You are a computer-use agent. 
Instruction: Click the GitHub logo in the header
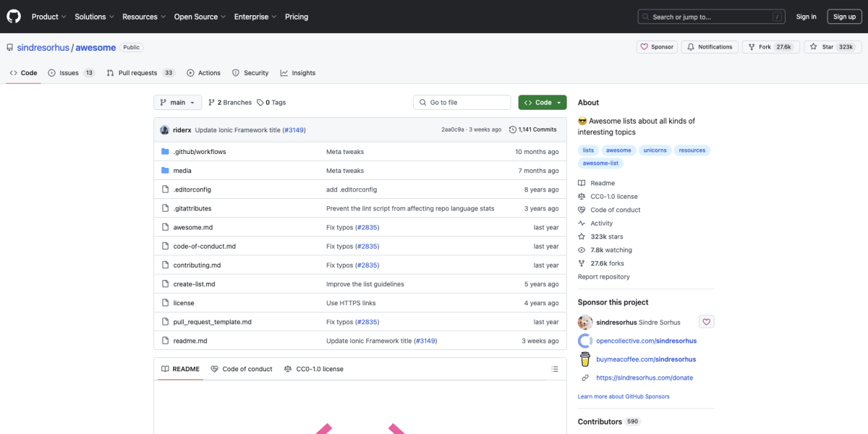pyautogui.click(x=14, y=17)
